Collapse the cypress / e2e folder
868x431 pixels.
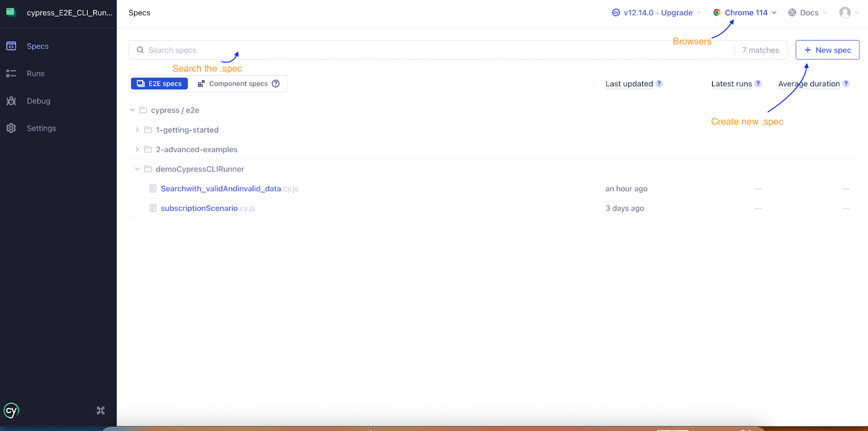(132, 110)
